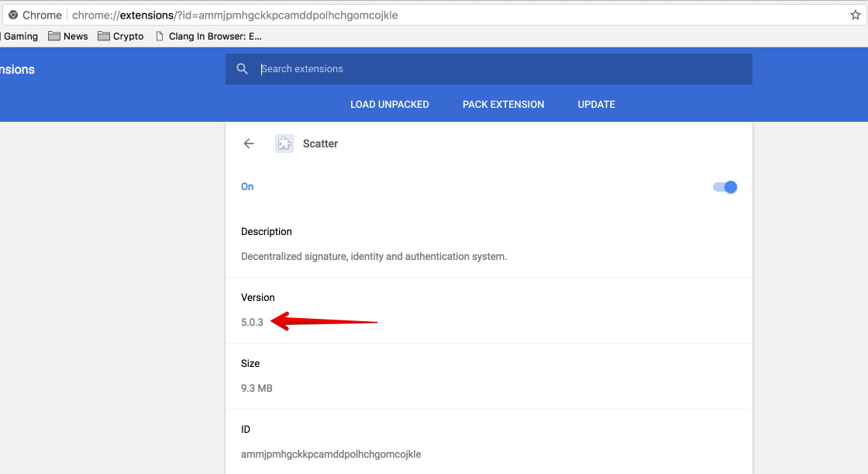
Task: Open the Clang In Browser bookmark
Action: pyautogui.click(x=208, y=36)
